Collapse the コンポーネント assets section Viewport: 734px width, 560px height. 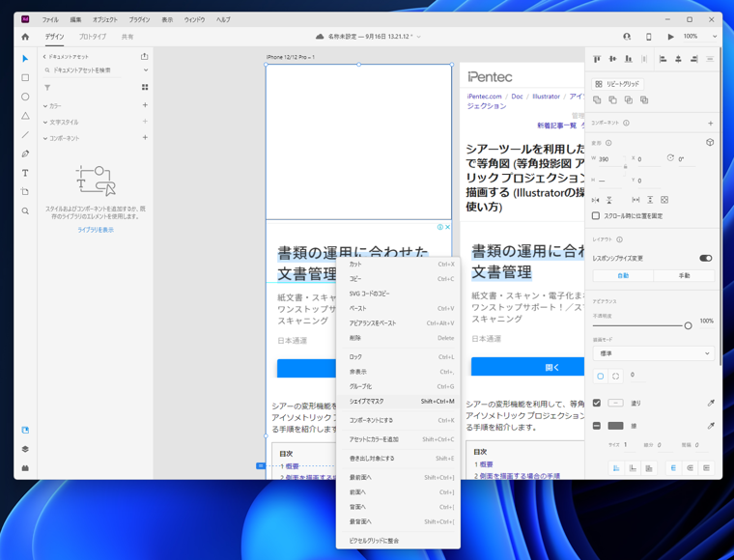point(45,138)
